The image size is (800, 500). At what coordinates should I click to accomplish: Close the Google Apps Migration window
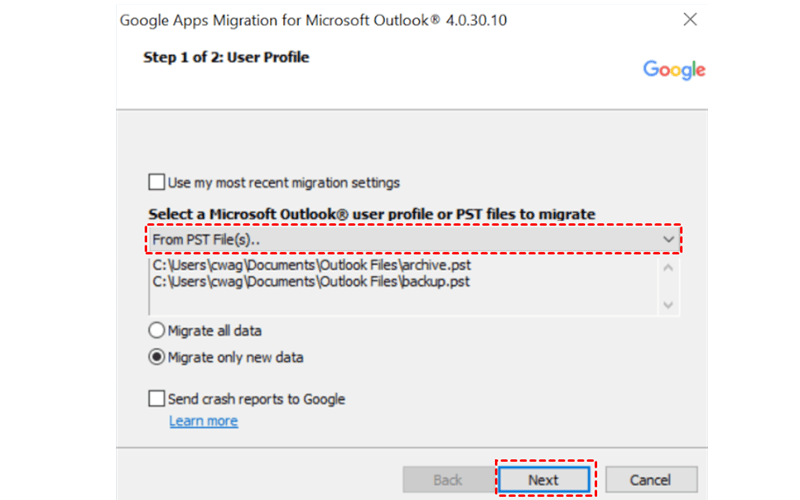pos(689,20)
